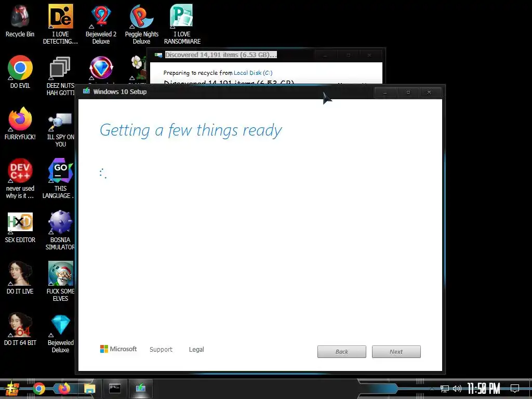Click the 11:50 PM taskbar clock
This screenshot has height=399, width=532.
point(484,389)
